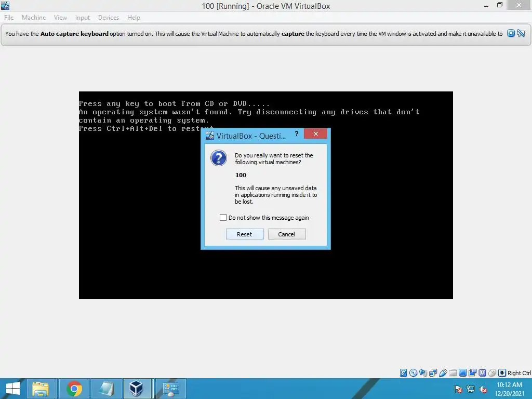Viewport: 532px width, 399px height.
Task: Click the VM name '100' in dialog
Action: point(241,175)
